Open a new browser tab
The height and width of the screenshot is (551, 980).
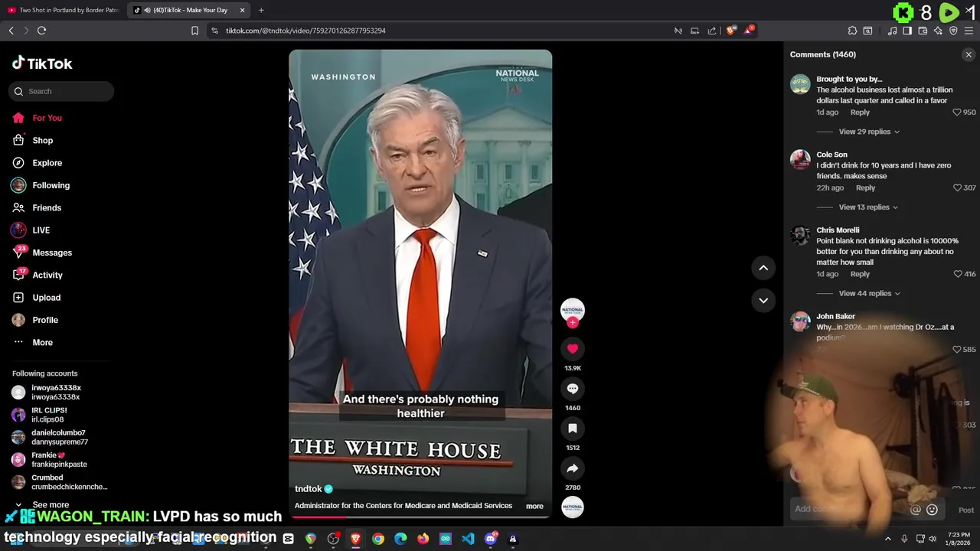click(261, 10)
